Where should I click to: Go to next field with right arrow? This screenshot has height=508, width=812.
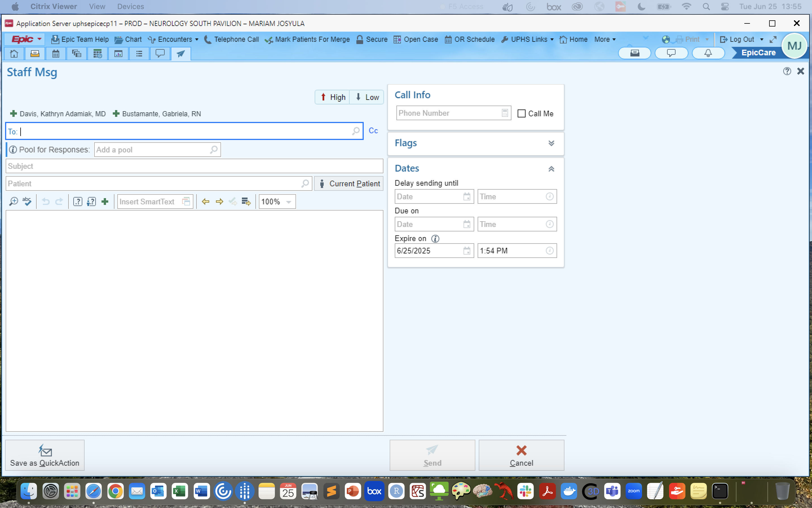pos(219,202)
